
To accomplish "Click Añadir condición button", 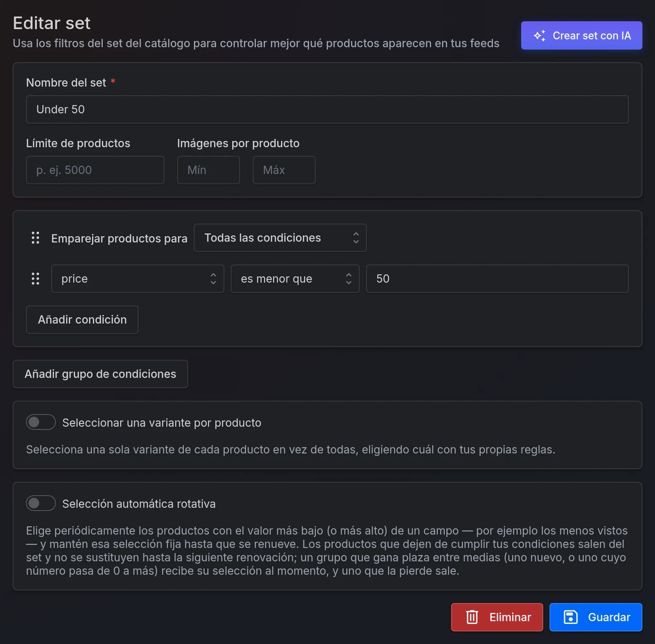I will [x=82, y=320].
